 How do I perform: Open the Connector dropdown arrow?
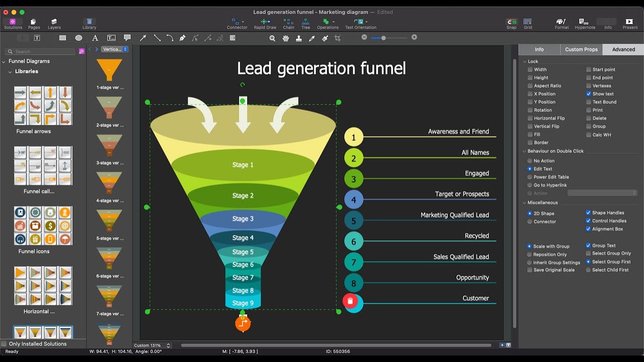(x=243, y=22)
